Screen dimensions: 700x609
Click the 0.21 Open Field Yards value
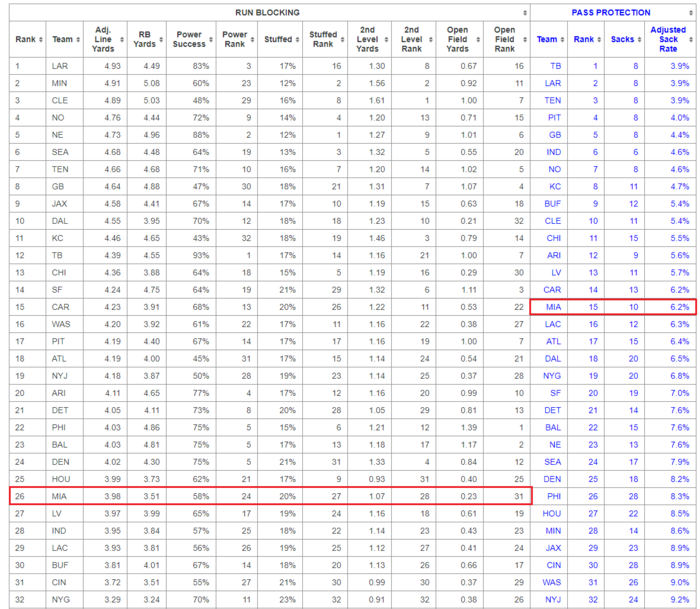coord(469,221)
